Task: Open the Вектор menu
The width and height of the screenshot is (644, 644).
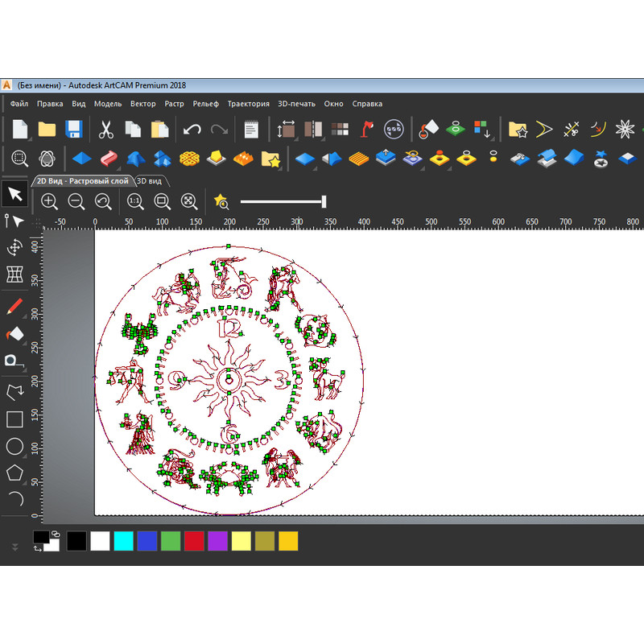Action: 143,104
